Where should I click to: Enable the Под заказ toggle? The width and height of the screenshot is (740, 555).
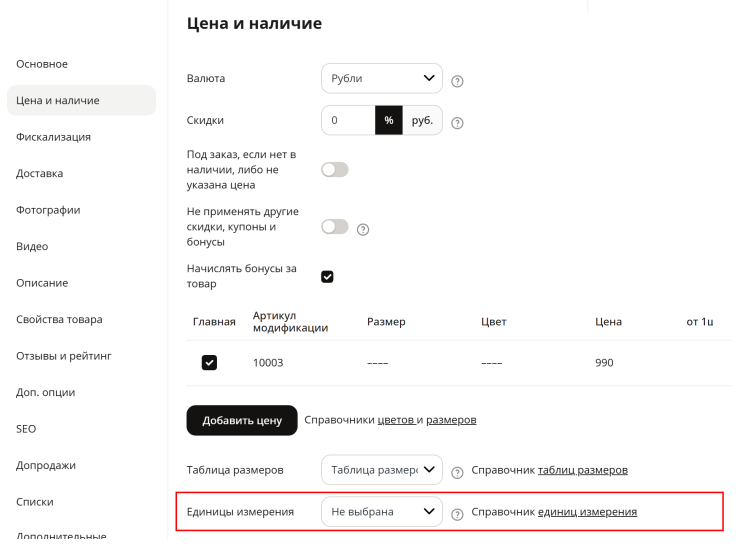tap(335, 169)
